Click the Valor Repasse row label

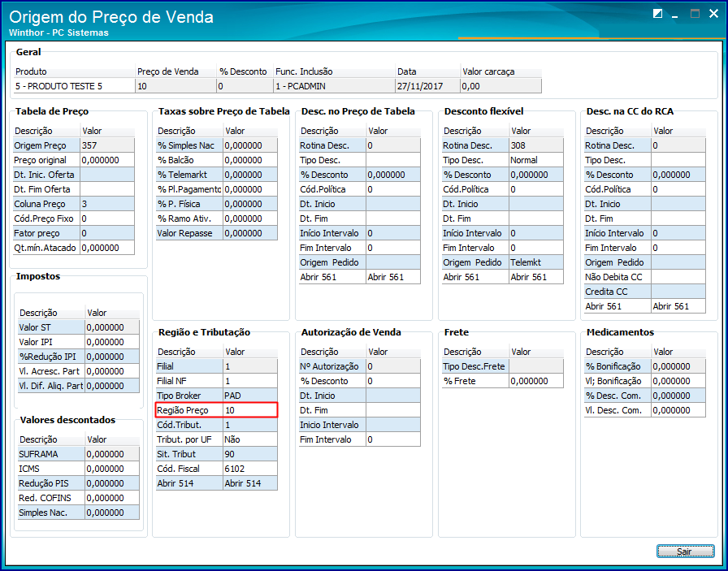click(189, 233)
